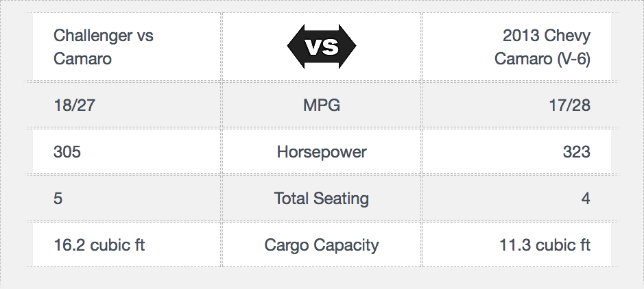Click the MPG row label
The height and width of the screenshot is (289, 644).
(322, 105)
